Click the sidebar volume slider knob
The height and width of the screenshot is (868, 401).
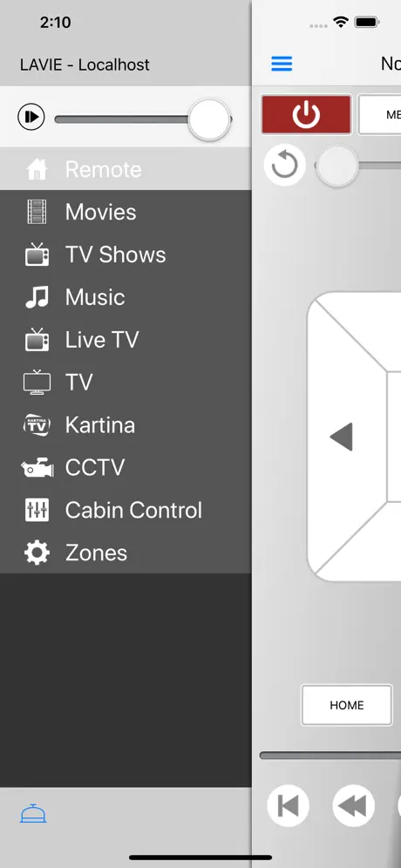(209, 119)
